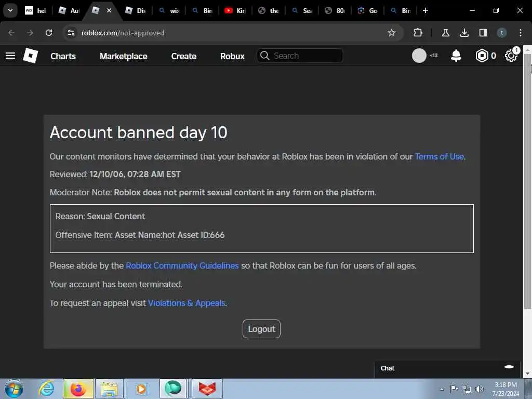Open the network icon in system tray
Screen dimensions: 532x399
tap(467, 389)
